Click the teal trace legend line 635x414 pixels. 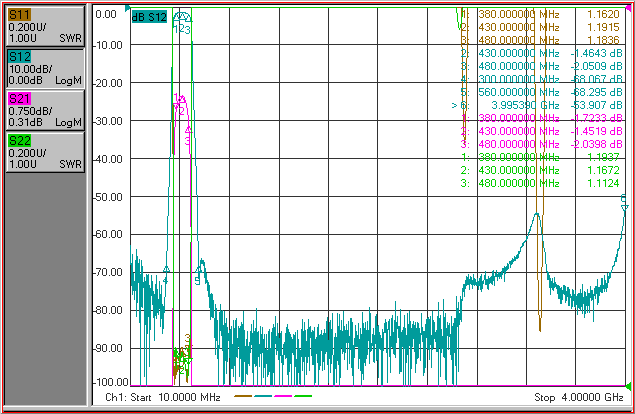[x=263, y=396]
